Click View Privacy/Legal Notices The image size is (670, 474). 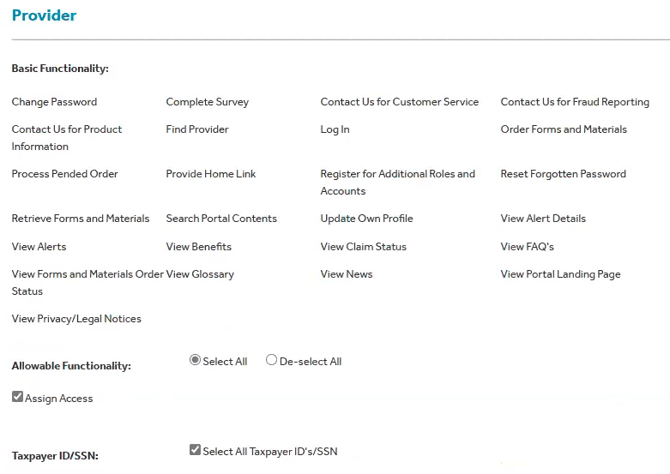[76, 319]
